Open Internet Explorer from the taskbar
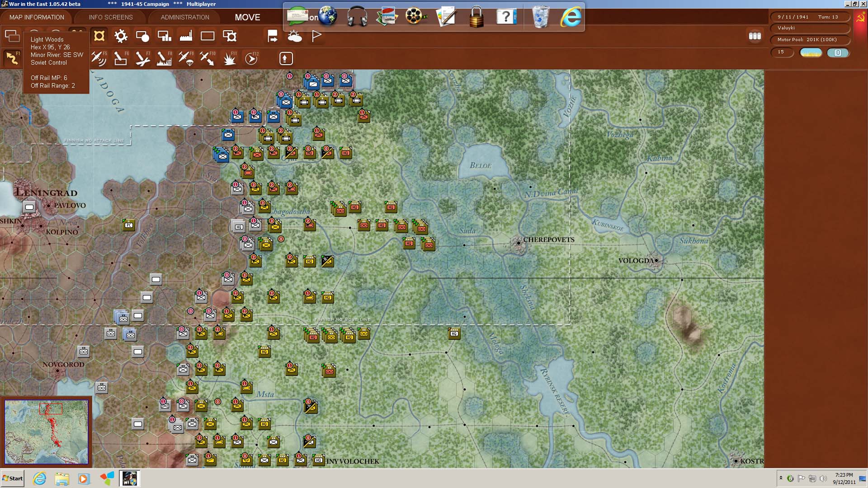The width and height of the screenshot is (868, 488). click(x=40, y=479)
